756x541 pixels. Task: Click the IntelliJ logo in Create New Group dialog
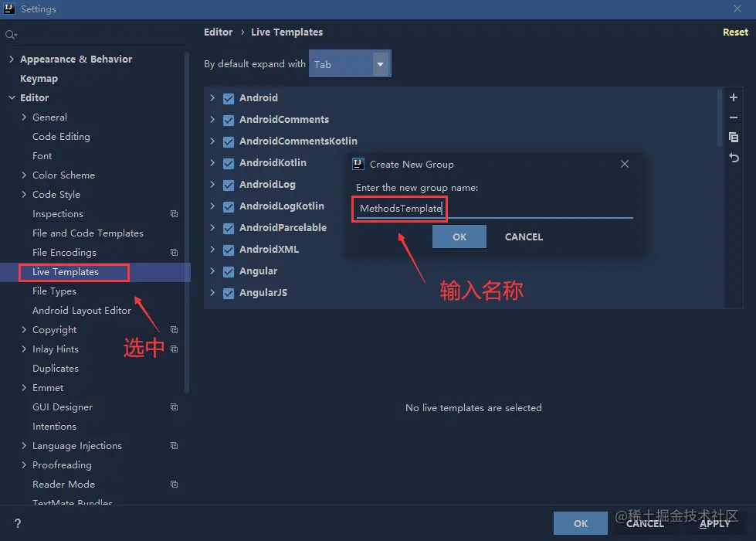tap(358, 164)
